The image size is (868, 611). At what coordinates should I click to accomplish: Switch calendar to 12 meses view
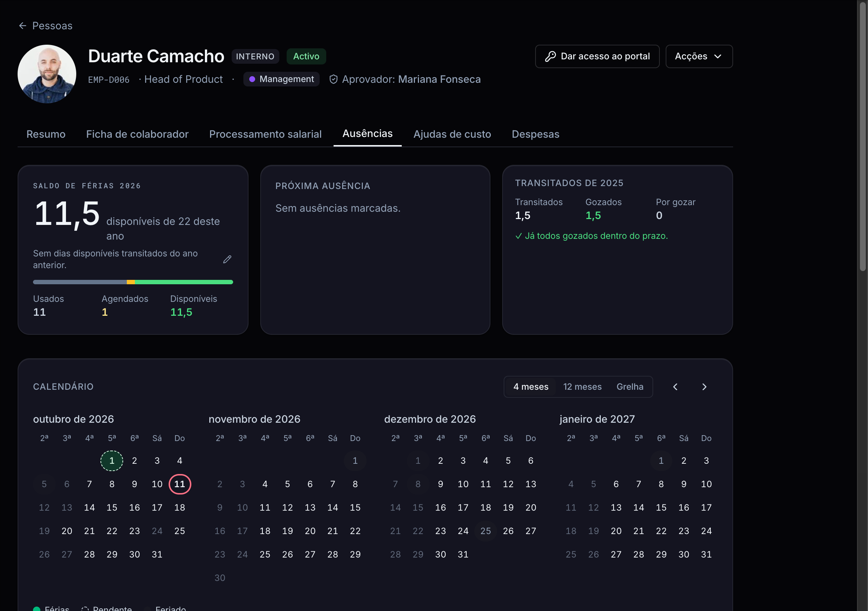point(582,386)
